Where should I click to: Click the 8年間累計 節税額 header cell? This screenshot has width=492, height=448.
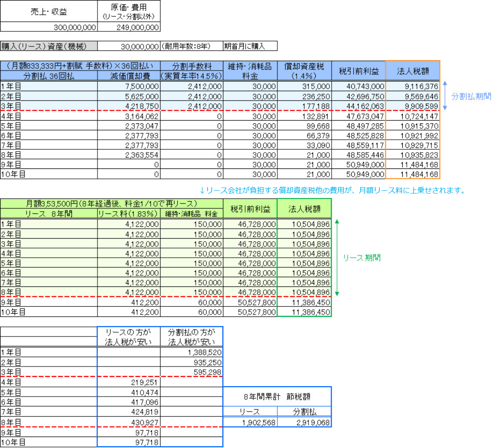click(277, 397)
